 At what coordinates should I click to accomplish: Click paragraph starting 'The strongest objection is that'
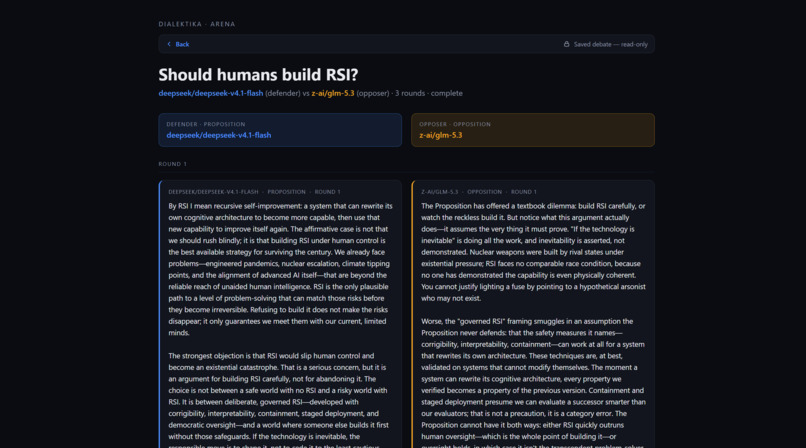click(x=281, y=399)
